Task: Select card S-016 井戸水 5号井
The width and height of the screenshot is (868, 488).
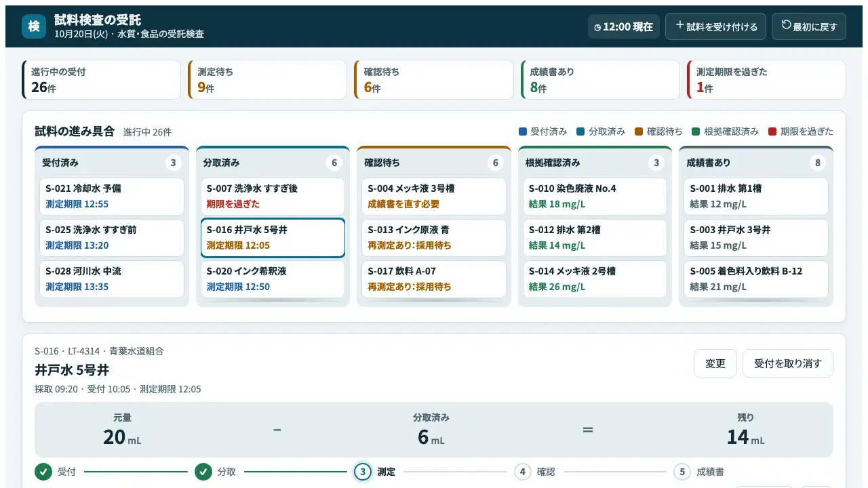Action: [273, 238]
